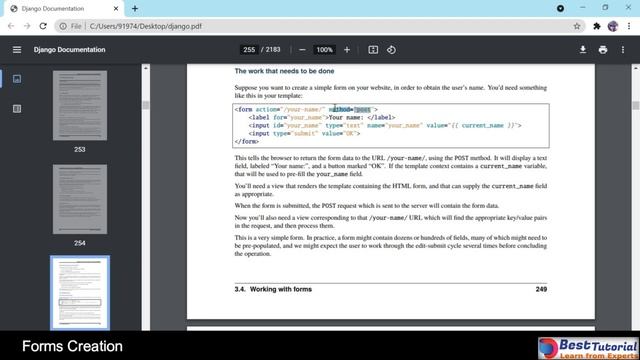Screen dimensions: 640x360
Task: Bookmark this page with star icon
Action: coord(577,26)
